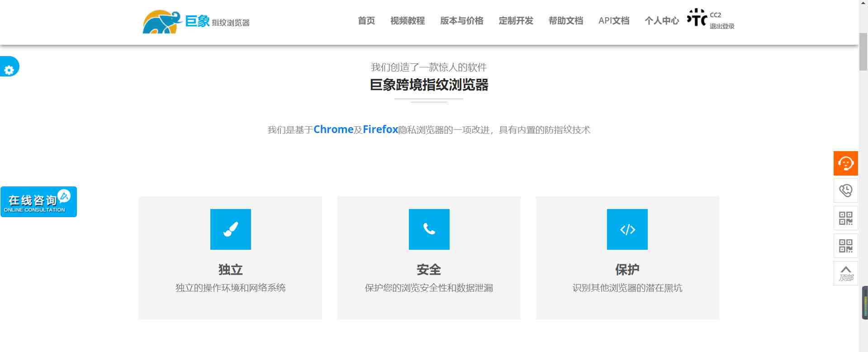Click the text 保护您的浏览安全性和数据泄漏
This screenshot has height=352, width=868.
[429, 288]
